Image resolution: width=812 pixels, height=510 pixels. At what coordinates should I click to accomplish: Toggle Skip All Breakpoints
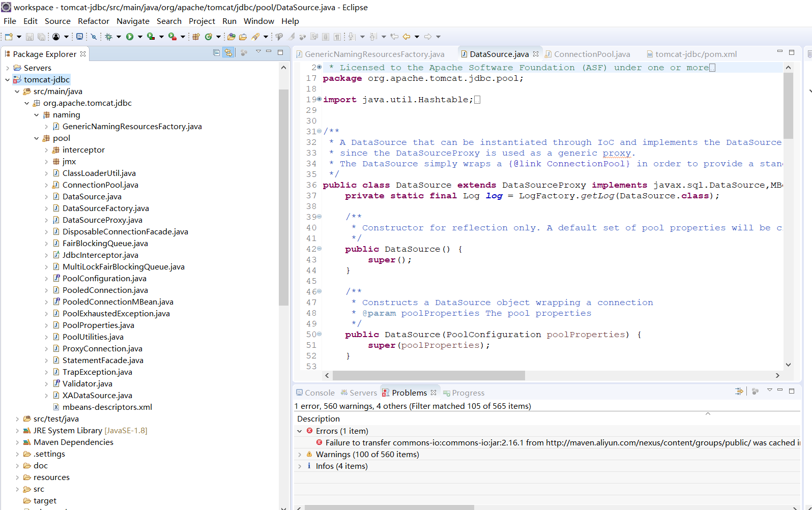[94, 37]
